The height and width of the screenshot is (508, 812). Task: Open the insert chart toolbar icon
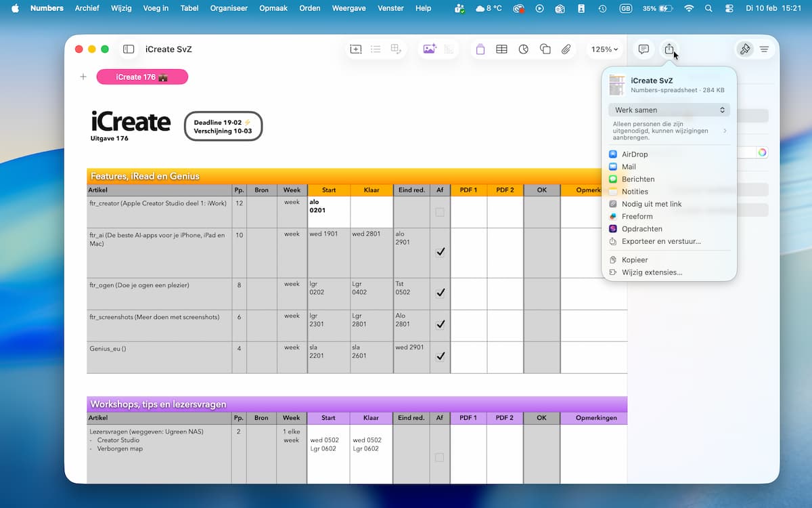point(523,49)
